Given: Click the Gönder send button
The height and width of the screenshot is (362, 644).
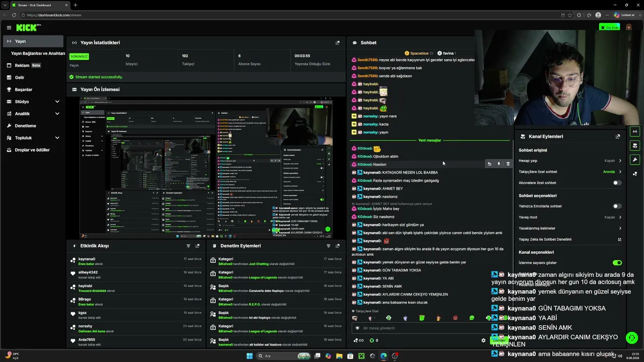Looking at the screenshot, I should pyautogui.click(x=499, y=340).
